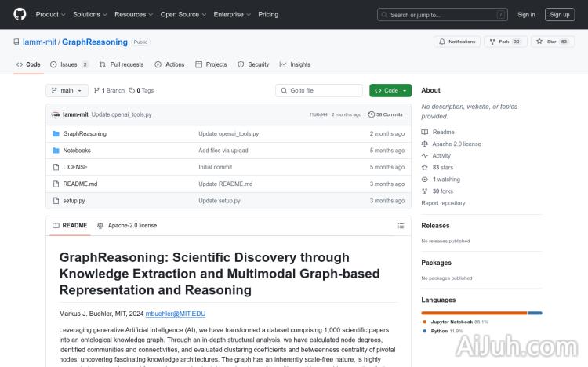
Task: Open the GraphReasoning folder
Action: point(85,134)
